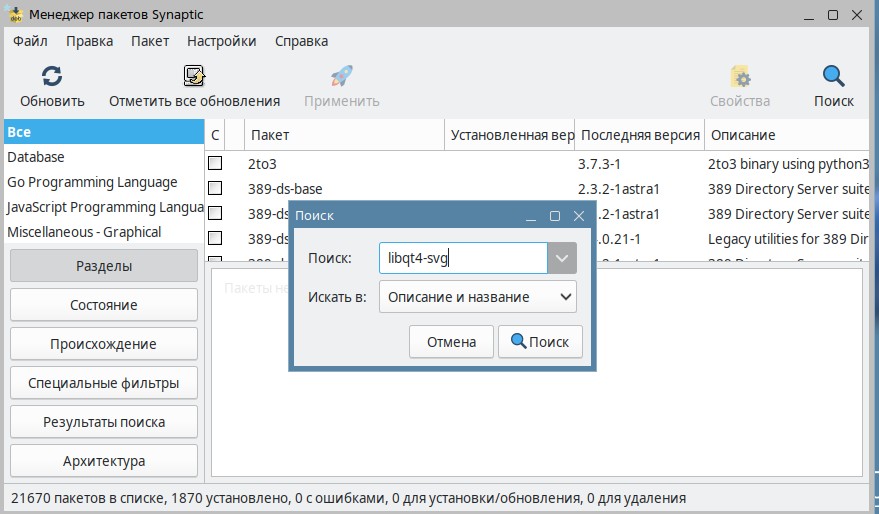879x514 pixels.
Task: Click Synaptic app icon in title bar
Action: tap(15, 14)
